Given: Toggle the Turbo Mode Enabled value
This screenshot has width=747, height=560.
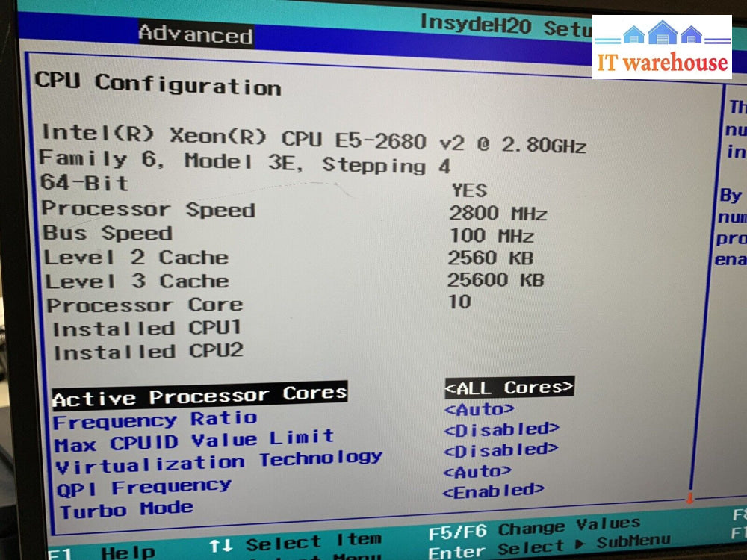Looking at the screenshot, I should point(493,490).
